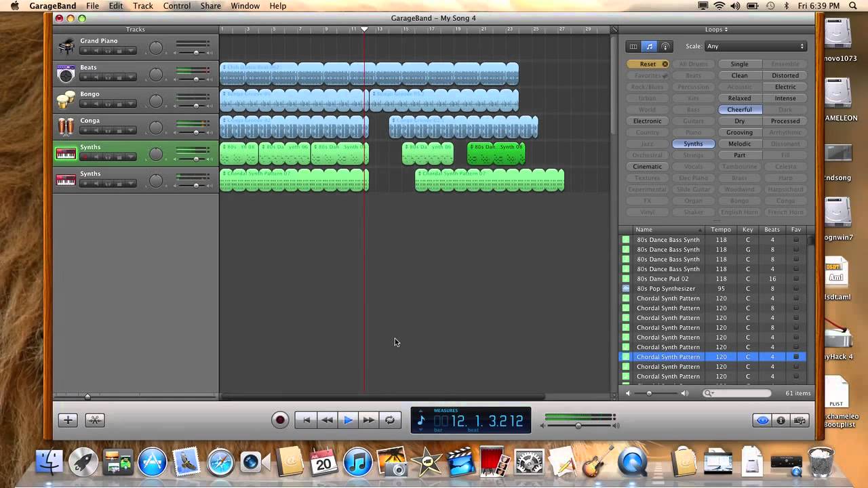Switch loop browser to podcast sounds view
The width and height of the screenshot is (868, 488).
pyautogui.click(x=666, y=46)
